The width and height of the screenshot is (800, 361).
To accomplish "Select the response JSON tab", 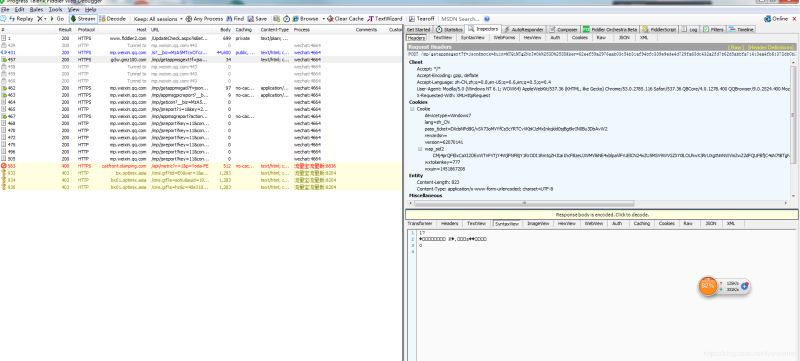I will [x=710, y=224].
